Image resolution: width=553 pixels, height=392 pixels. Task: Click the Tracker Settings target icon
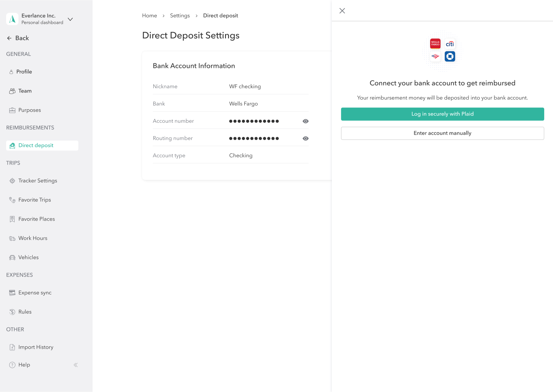coord(12,181)
